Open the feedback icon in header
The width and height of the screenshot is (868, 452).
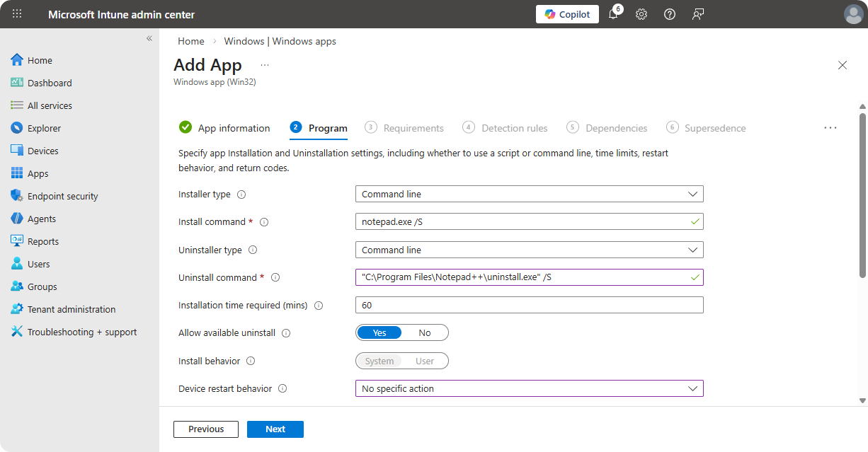pyautogui.click(x=698, y=14)
